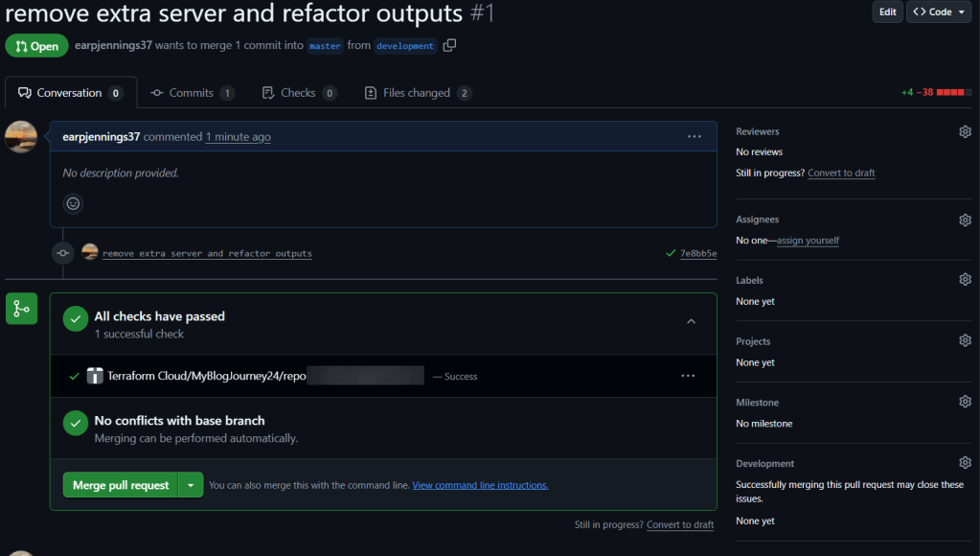Screen dimensions: 980x556
Task: Add an emoji reaction to the comment
Action: (73, 203)
